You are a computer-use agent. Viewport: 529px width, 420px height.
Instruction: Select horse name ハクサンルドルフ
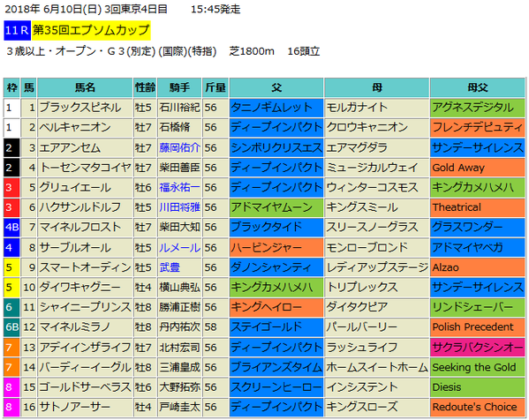[x=80, y=207]
